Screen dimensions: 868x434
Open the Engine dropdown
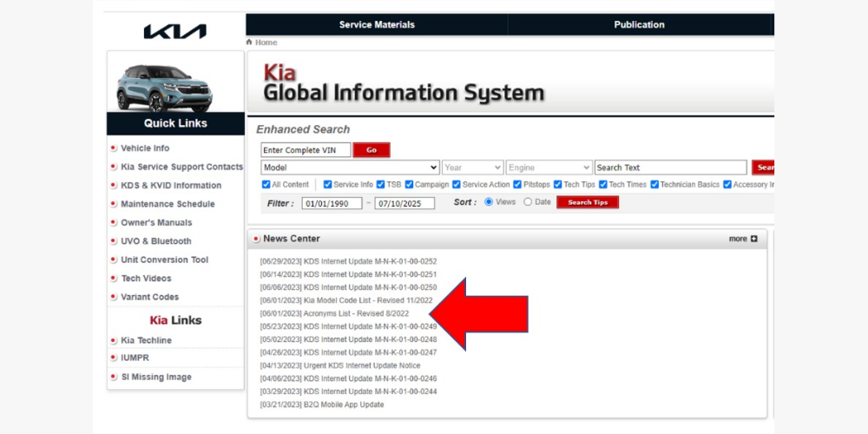tap(549, 168)
